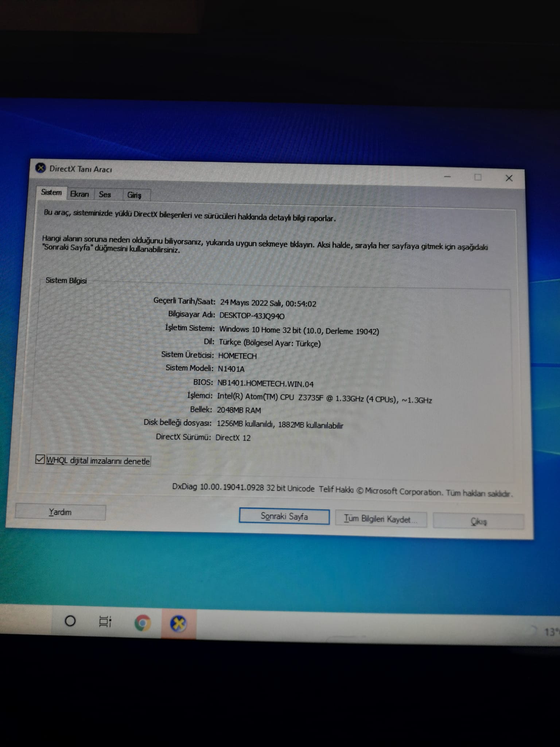Click the computer name DESKTOP-43JQ94O text

[252, 316]
